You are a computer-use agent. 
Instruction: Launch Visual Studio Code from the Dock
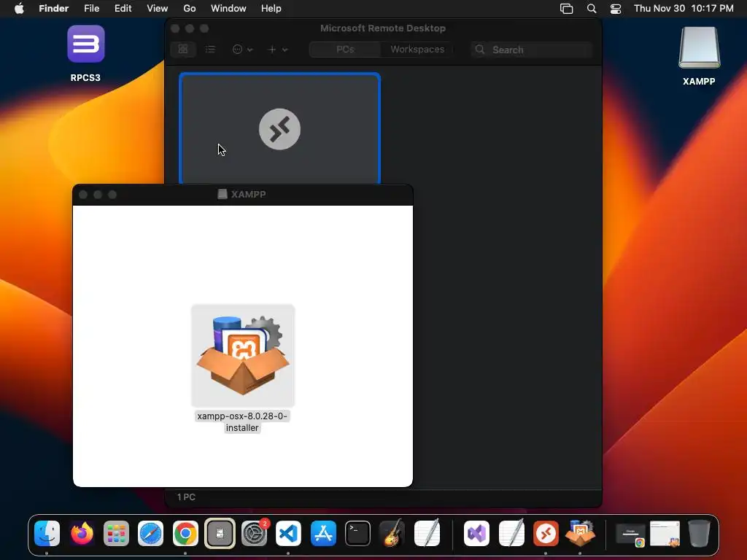[x=289, y=533]
